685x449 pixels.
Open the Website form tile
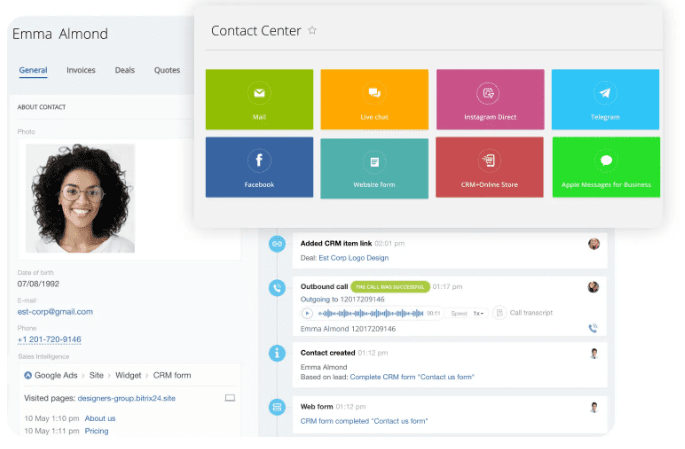pyautogui.click(x=374, y=168)
